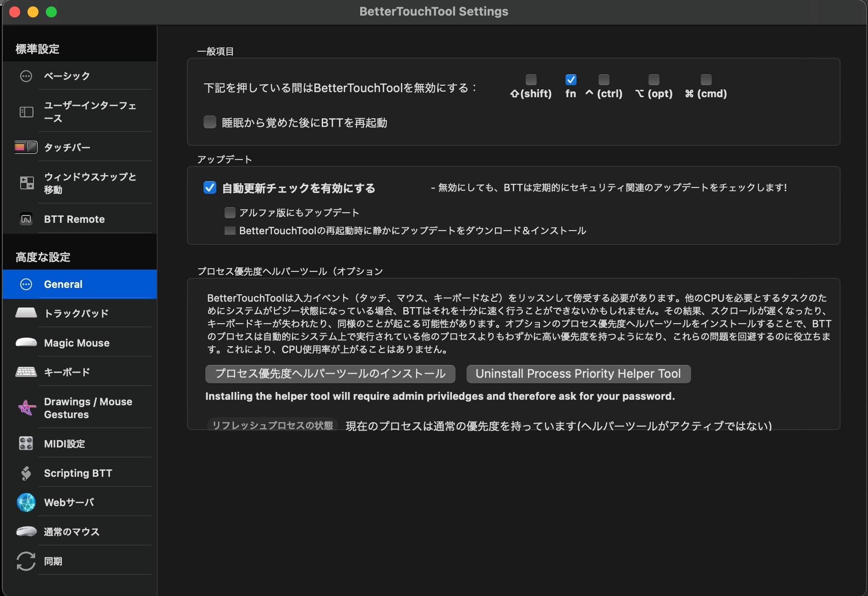This screenshot has height=596, width=868.
Task: Open Magic Mouse settings
Action: pos(80,342)
